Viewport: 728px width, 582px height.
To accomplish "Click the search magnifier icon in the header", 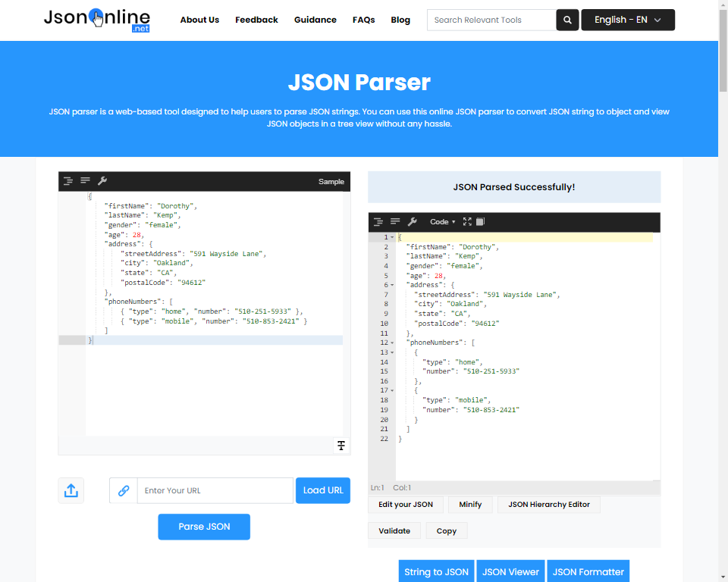I will (566, 20).
